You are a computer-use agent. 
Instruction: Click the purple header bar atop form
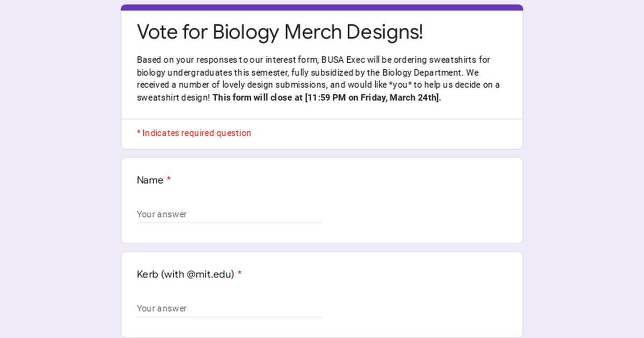pyautogui.click(x=322, y=8)
